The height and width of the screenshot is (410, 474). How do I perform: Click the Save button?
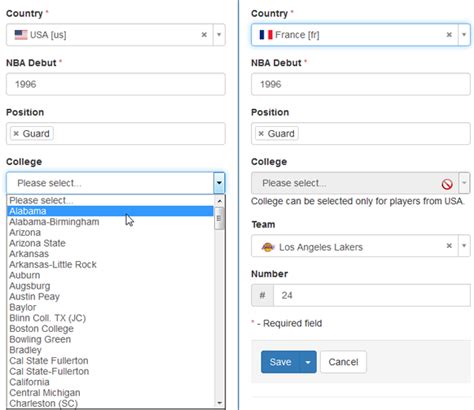point(280,362)
